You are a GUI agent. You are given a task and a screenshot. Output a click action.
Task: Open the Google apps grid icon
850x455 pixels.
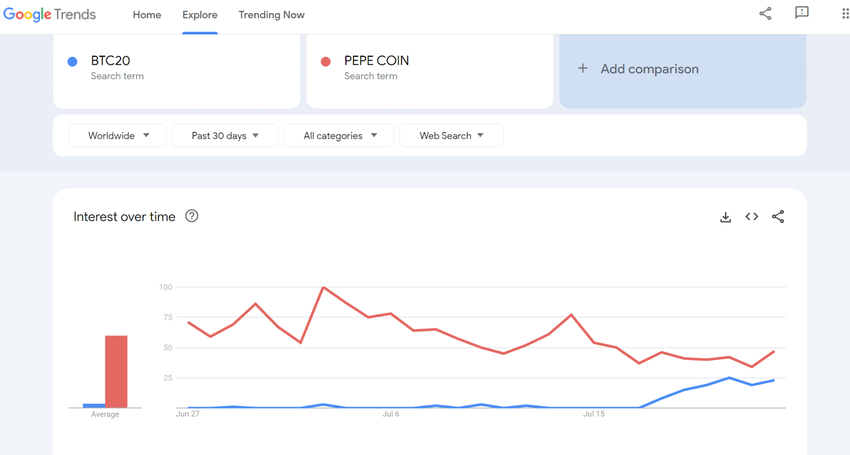pos(845,14)
